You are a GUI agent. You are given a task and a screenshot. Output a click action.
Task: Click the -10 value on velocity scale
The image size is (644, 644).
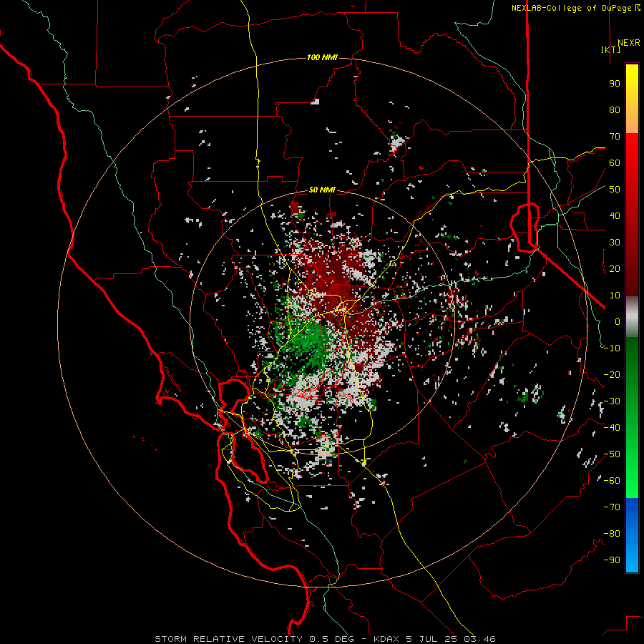612,348
